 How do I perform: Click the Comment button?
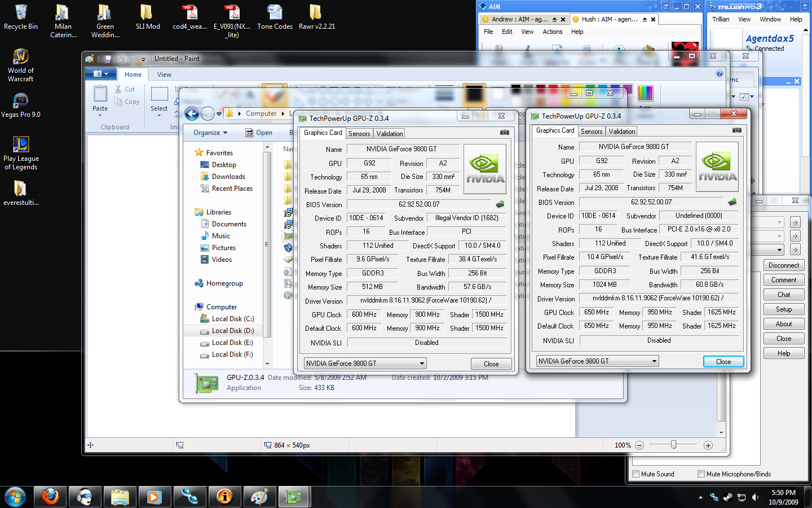tap(784, 280)
